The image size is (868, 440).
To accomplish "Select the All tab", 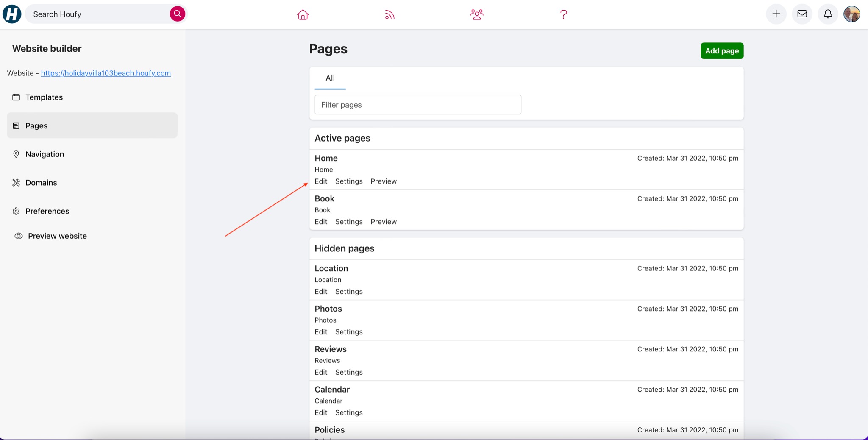I will pos(330,78).
